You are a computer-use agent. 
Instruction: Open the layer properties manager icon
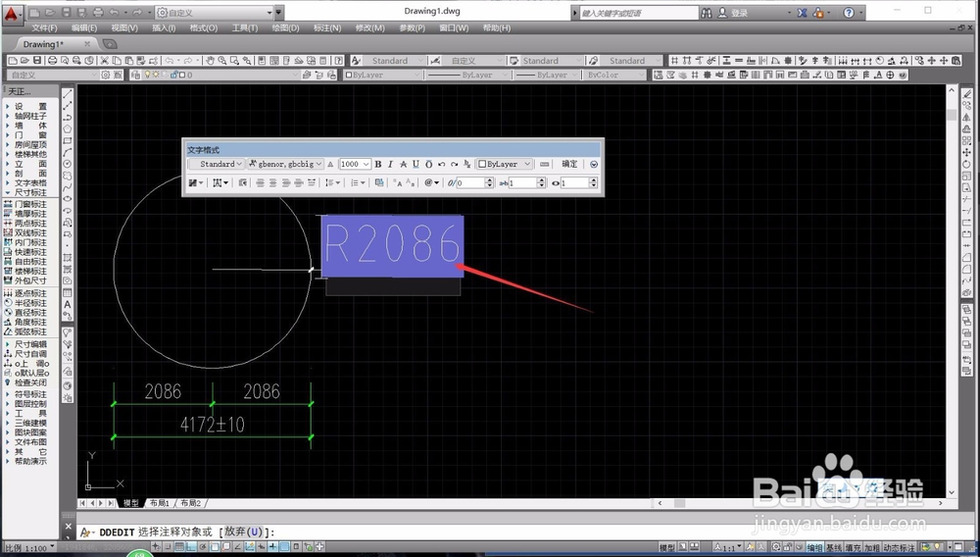pos(135,75)
